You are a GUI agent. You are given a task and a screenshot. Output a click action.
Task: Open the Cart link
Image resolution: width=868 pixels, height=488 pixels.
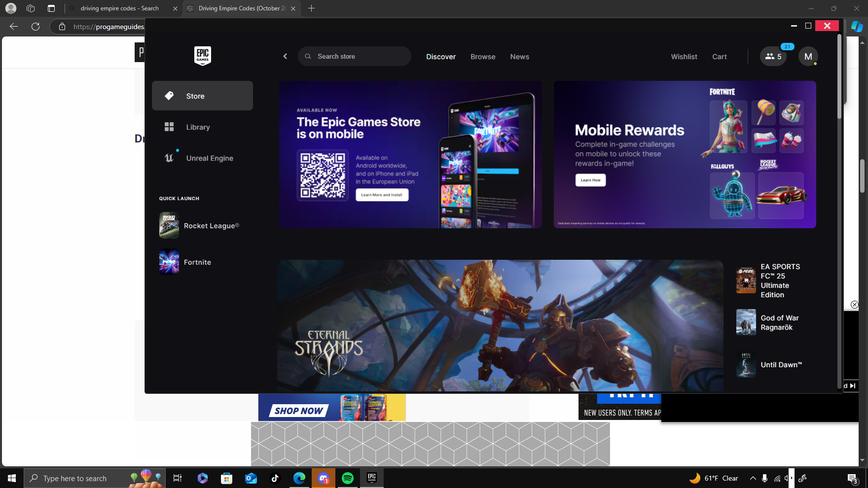point(719,57)
